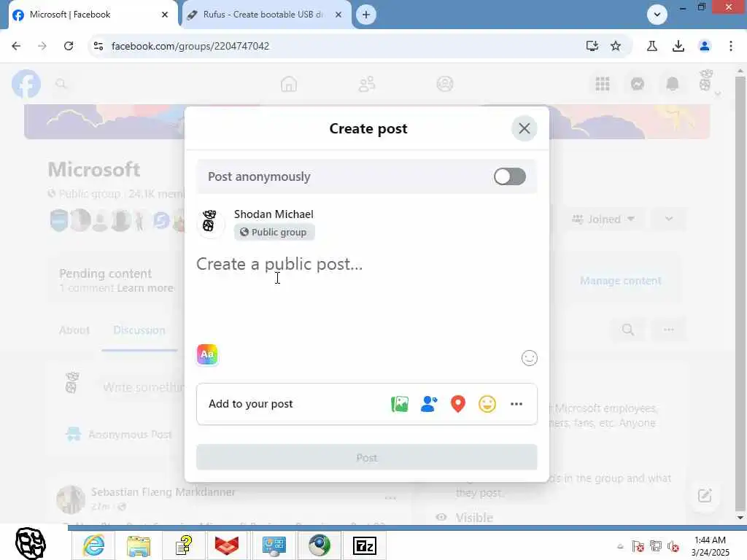Open the Joined dropdown button

(x=603, y=219)
